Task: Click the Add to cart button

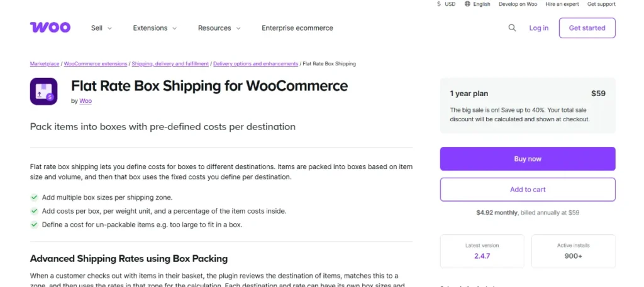Action: tap(528, 190)
